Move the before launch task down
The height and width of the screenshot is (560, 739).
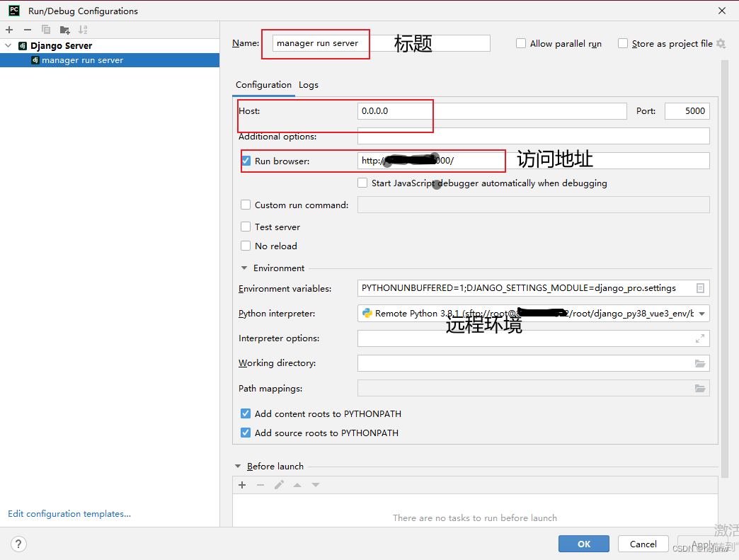tap(316, 485)
